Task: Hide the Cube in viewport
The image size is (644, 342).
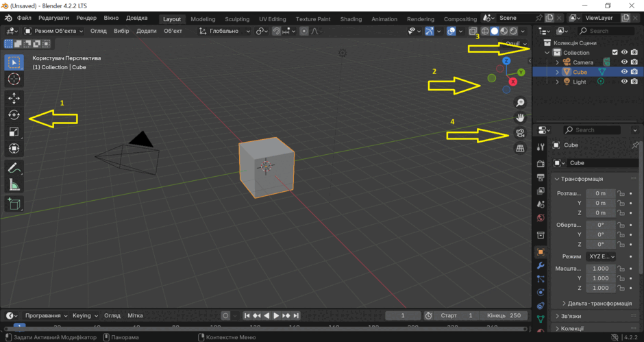Action: (624, 71)
